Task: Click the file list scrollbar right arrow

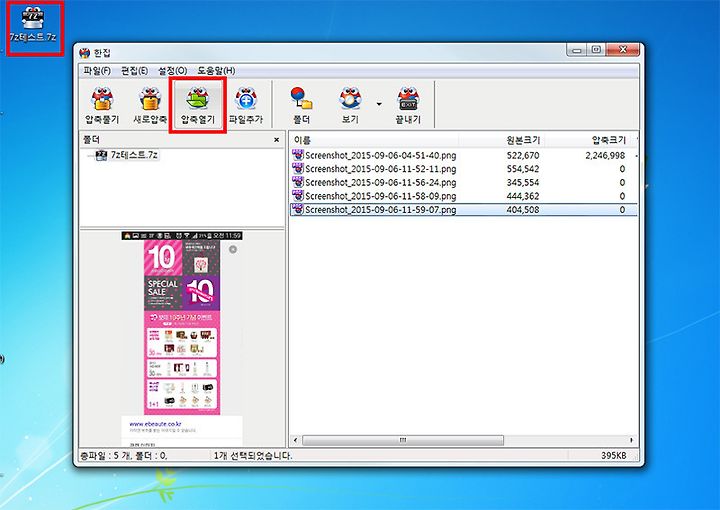Action: click(631, 440)
